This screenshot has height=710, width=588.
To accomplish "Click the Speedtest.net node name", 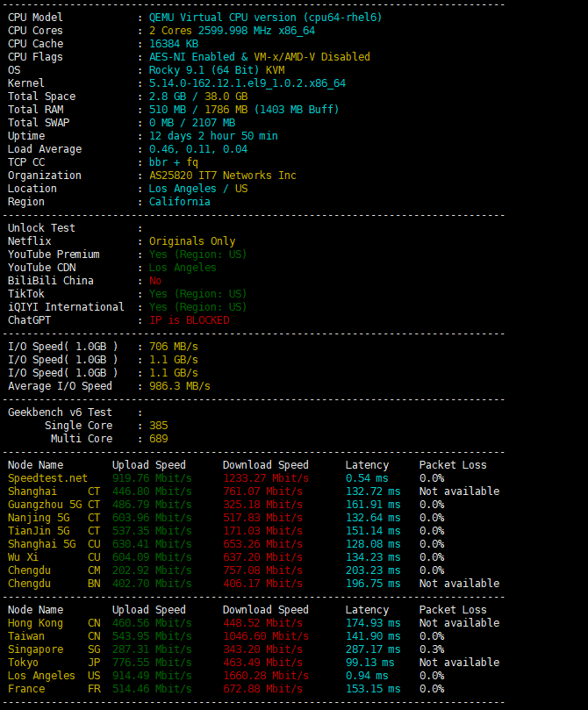I will click(x=47, y=478).
